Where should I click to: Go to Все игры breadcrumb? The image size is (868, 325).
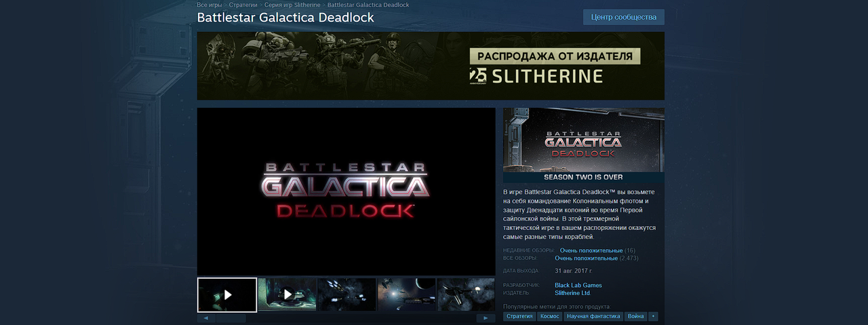pos(210,5)
